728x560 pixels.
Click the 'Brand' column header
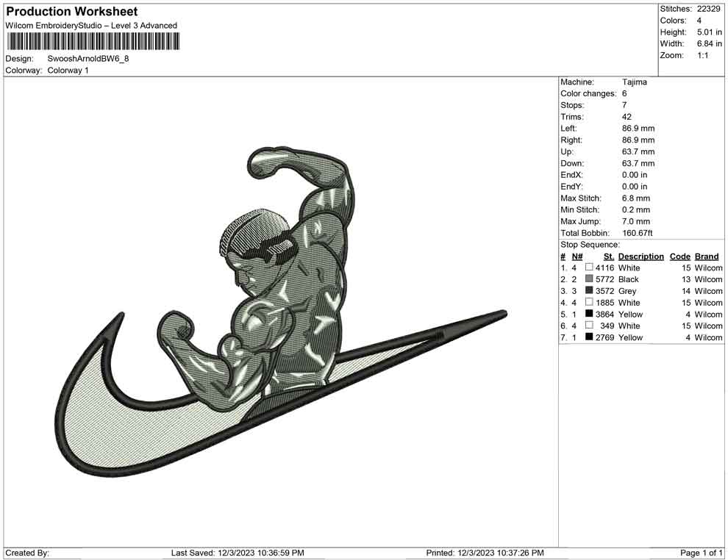click(x=707, y=256)
